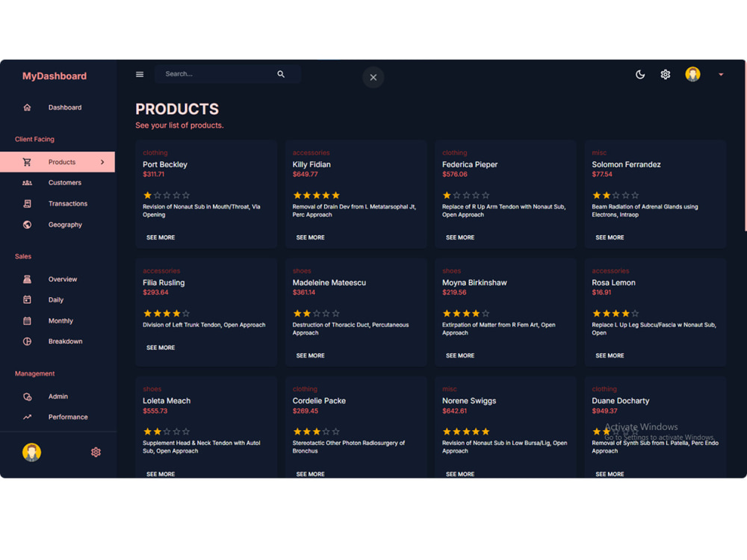Viewport: 747px width, 560px height.
Task: Click the Products cart icon
Action: coord(27,162)
